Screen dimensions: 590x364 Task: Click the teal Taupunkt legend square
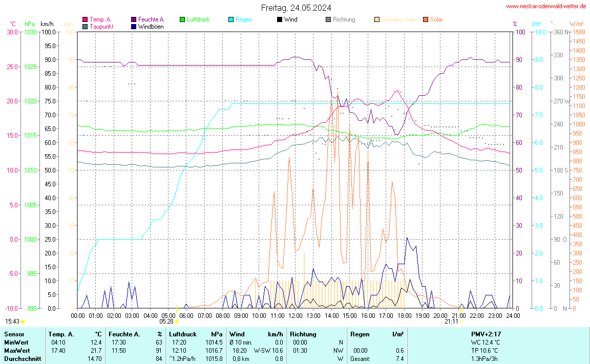[x=85, y=27]
